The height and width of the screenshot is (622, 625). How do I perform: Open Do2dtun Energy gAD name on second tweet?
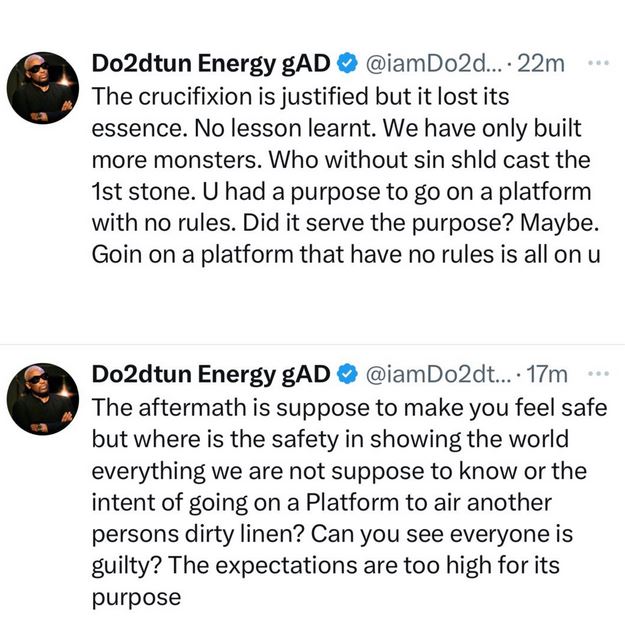click(x=210, y=376)
